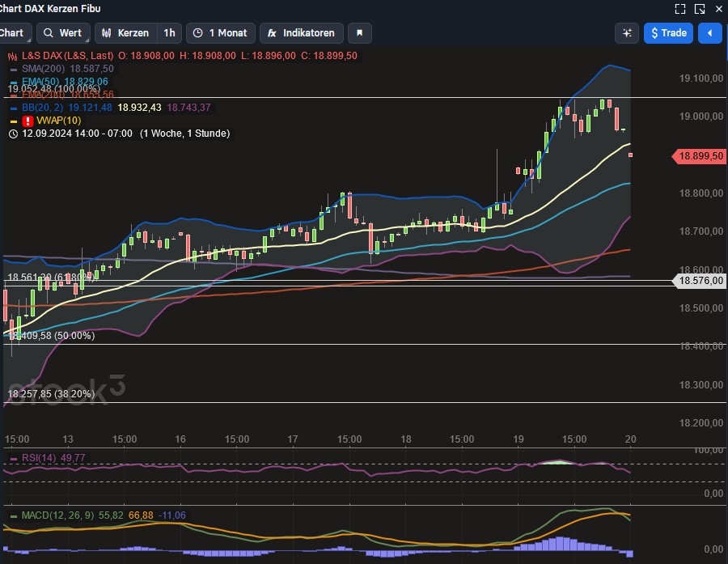
Task: Open the Chart dropdown
Action: [x=12, y=32]
